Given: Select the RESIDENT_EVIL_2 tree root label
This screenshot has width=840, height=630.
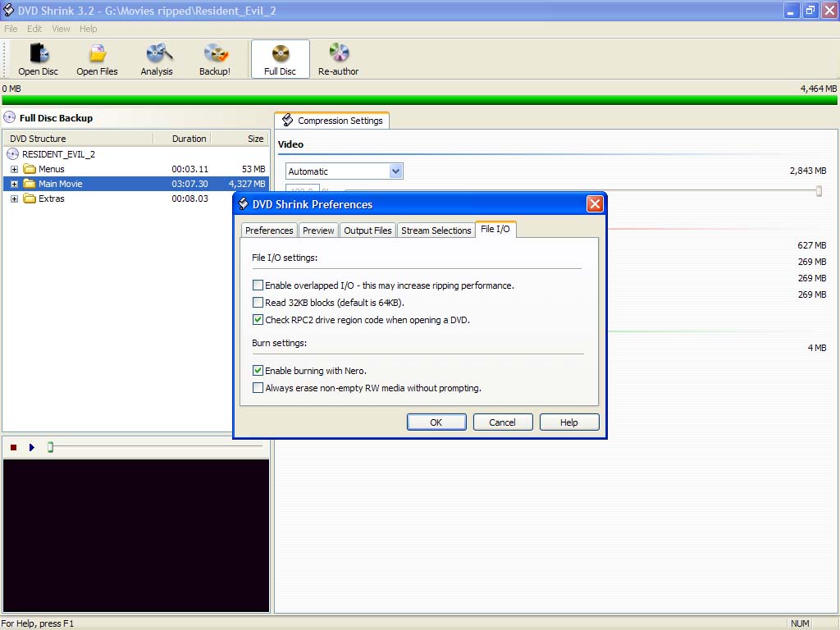Looking at the screenshot, I should click(58, 154).
